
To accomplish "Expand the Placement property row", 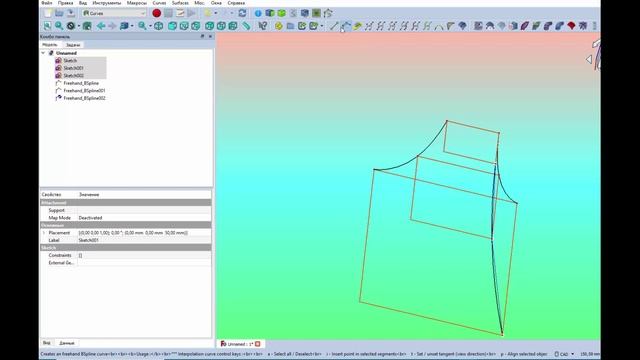I will pos(44,233).
